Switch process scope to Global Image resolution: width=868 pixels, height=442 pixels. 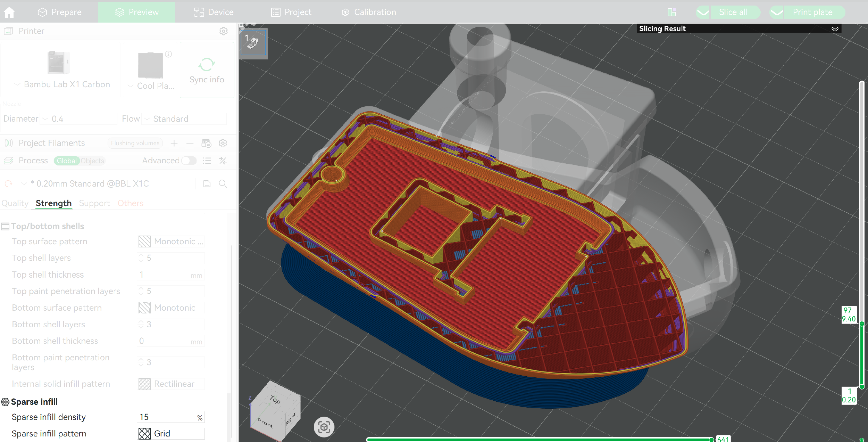pyautogui.click(x=67, y=161)
